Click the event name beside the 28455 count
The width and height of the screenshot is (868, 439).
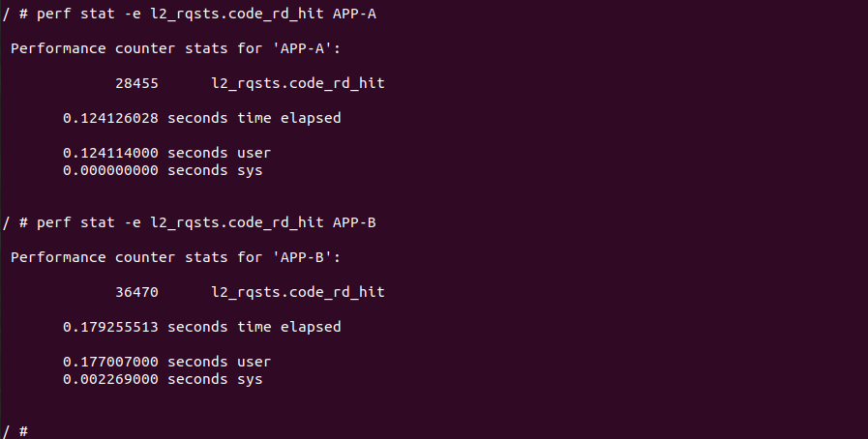click(297, 83)
